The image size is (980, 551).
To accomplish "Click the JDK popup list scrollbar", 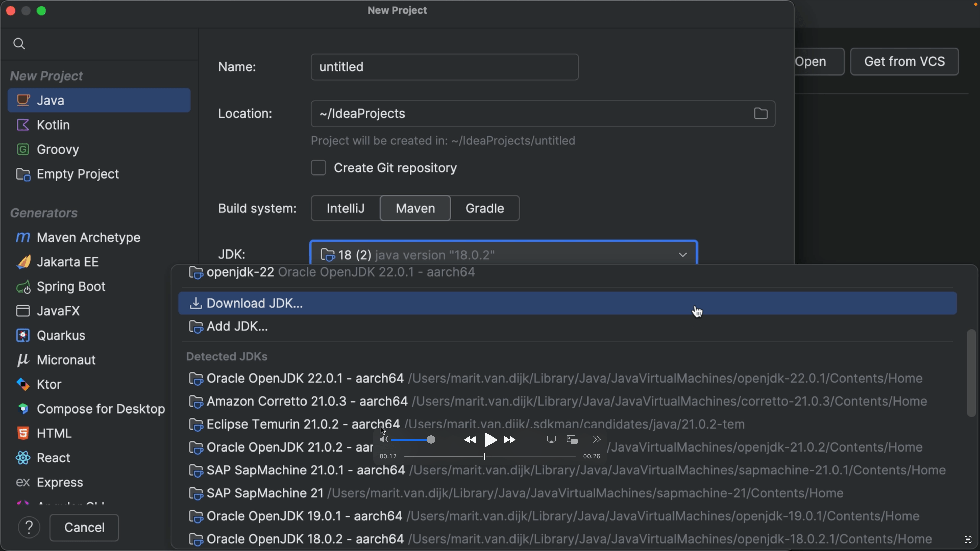I will [x=971, y=373].
